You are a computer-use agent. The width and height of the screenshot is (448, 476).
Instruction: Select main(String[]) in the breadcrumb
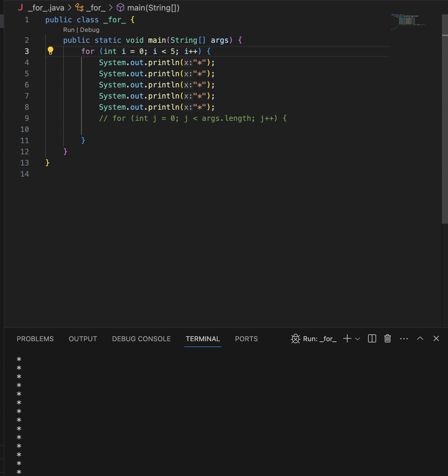coord(153,8)
